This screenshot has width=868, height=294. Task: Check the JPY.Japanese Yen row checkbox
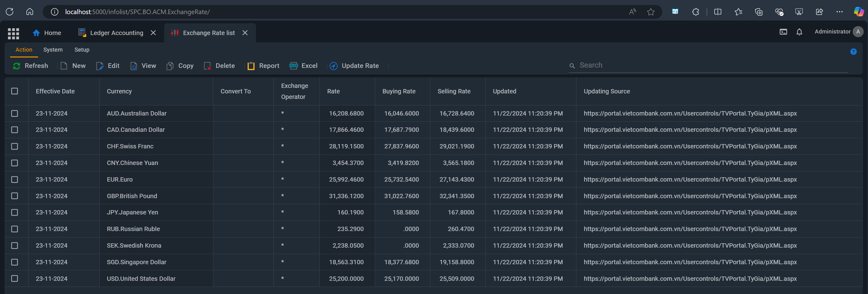14,212
